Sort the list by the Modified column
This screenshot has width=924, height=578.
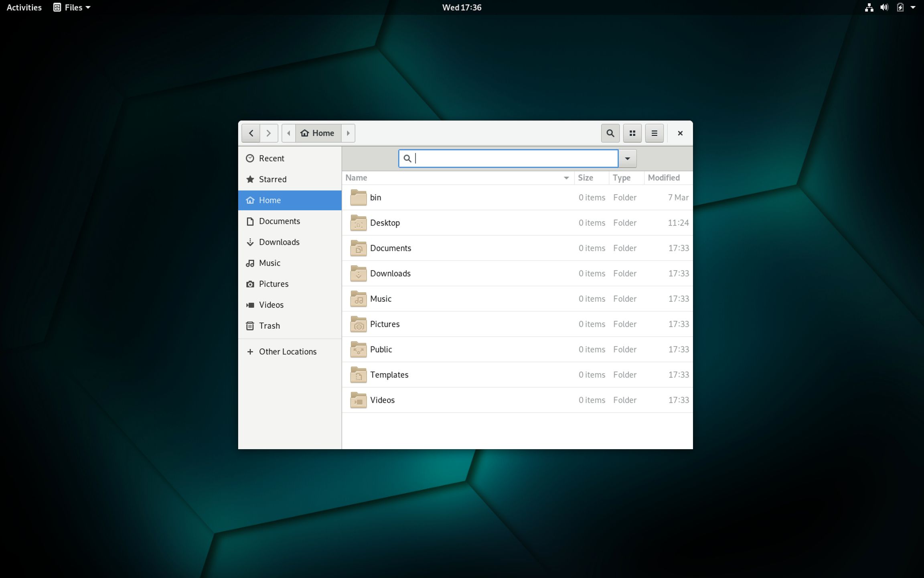point(664,178)
